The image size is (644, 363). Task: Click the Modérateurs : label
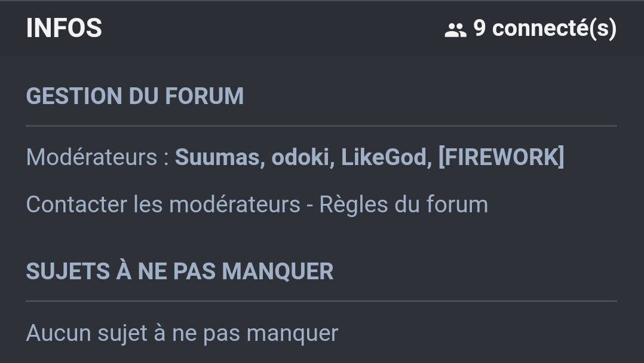pyautogui.click(x=97, y=157)
